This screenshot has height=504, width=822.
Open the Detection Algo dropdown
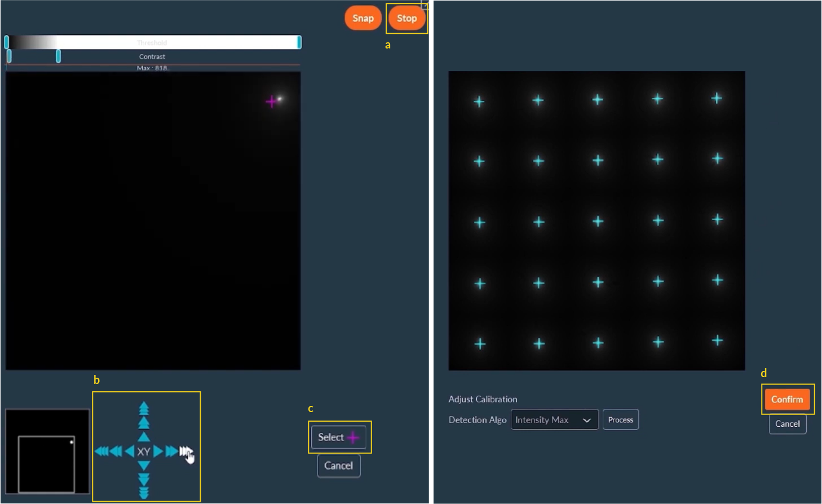[554, 419]
